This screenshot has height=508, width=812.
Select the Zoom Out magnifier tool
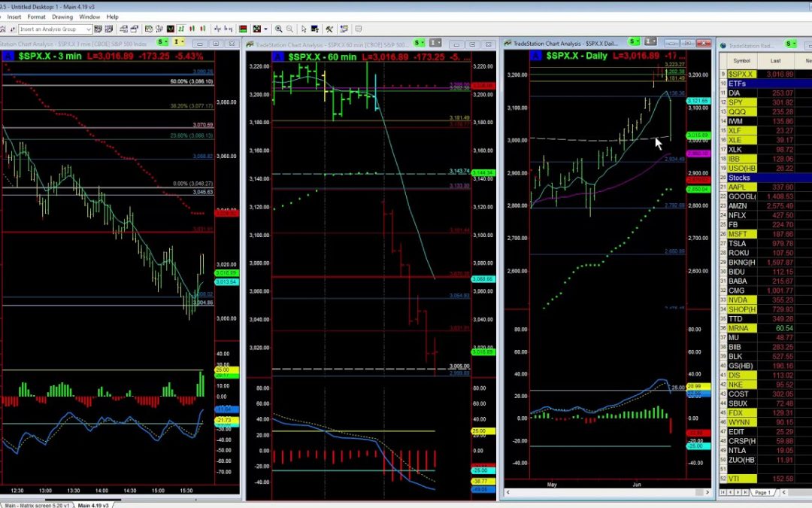[x=289, y=29]
